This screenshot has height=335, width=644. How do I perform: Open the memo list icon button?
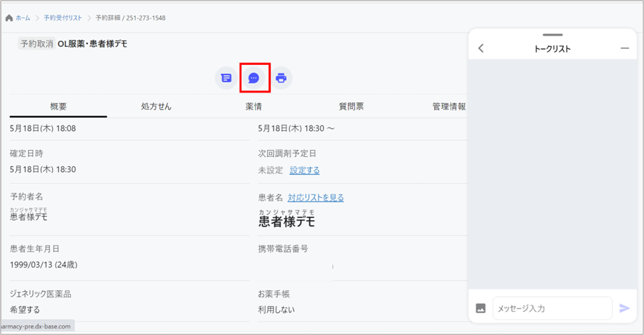tap(226, 78)
